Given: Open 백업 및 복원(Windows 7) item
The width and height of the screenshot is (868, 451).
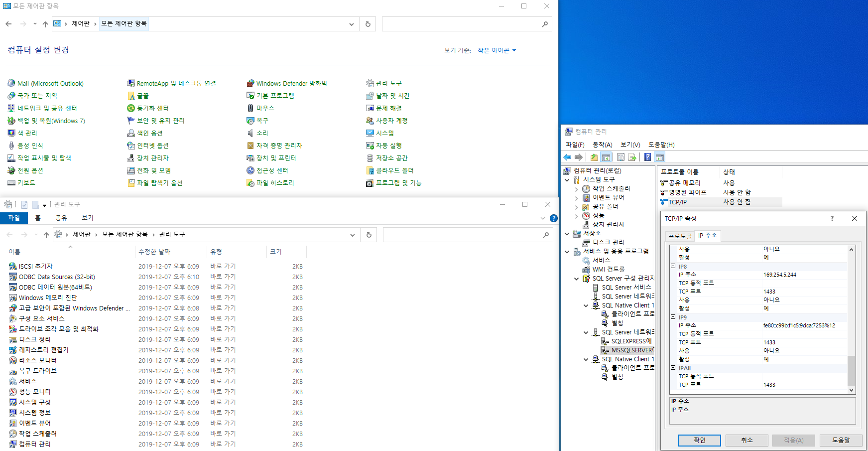Looking at the screenshot, I should (x=46, y=121).
